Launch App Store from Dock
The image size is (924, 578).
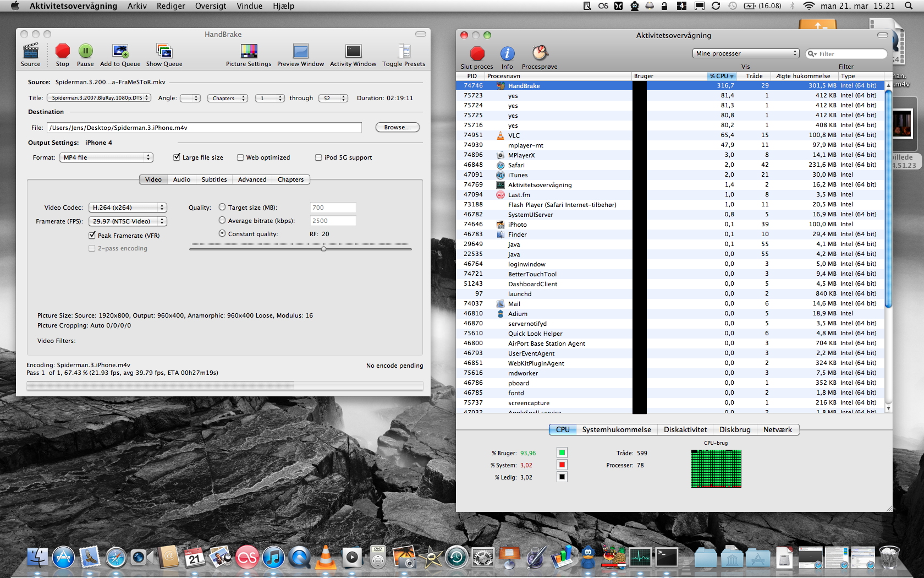(x=63, y=558)
